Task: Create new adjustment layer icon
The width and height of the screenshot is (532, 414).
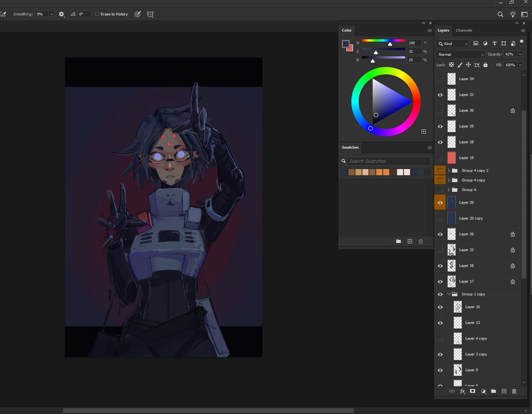Action: (x=483, y=391)
